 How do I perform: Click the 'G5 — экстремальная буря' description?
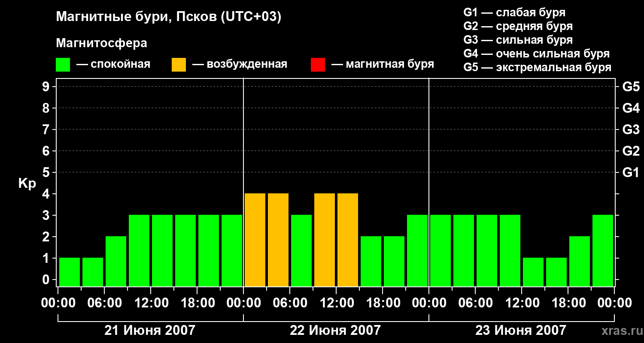coord(538,67)
